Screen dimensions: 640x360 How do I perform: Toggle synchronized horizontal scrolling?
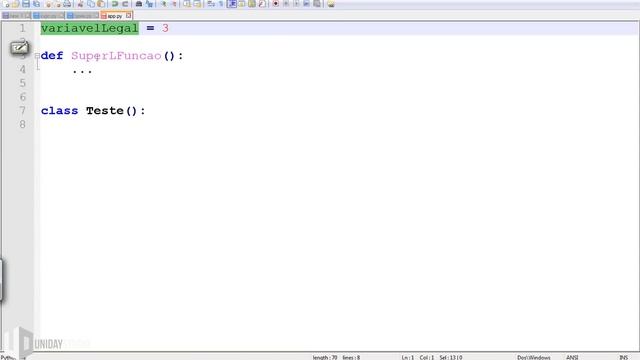(x=197, y=4)
